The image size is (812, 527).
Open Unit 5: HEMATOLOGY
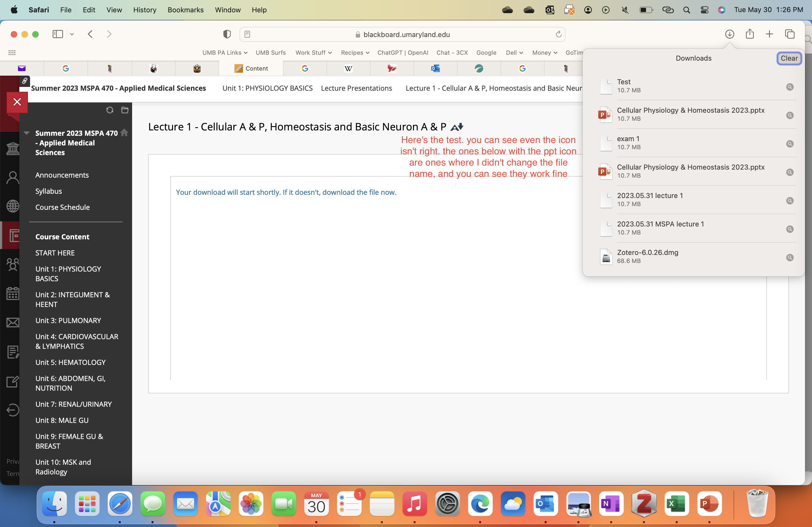click(70, 362)
